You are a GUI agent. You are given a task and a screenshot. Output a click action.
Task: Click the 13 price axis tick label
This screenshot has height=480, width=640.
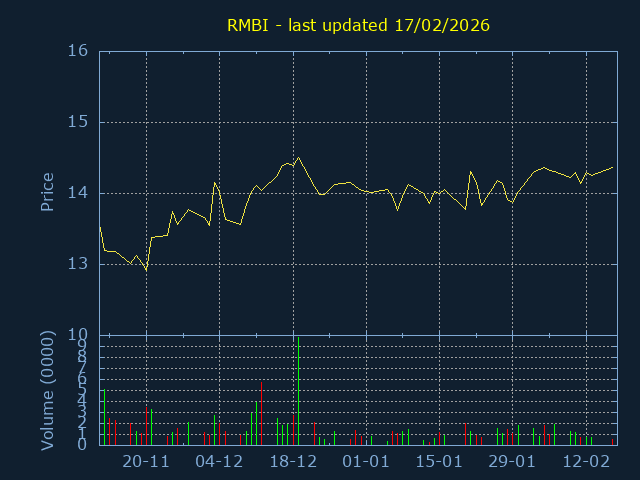(78, 264)
